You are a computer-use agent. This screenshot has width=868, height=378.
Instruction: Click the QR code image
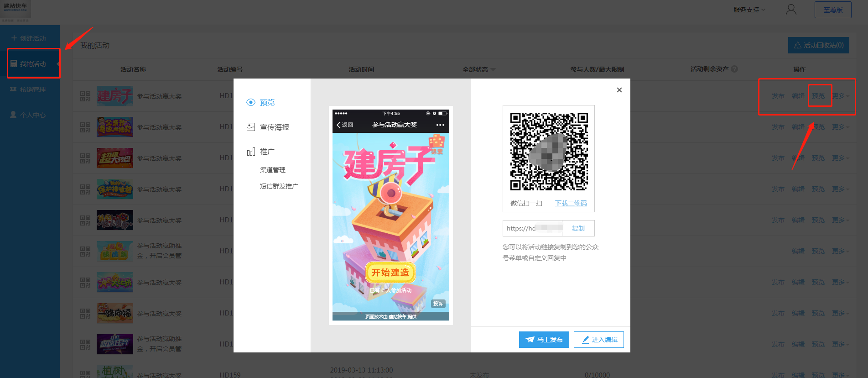point(549,152)
